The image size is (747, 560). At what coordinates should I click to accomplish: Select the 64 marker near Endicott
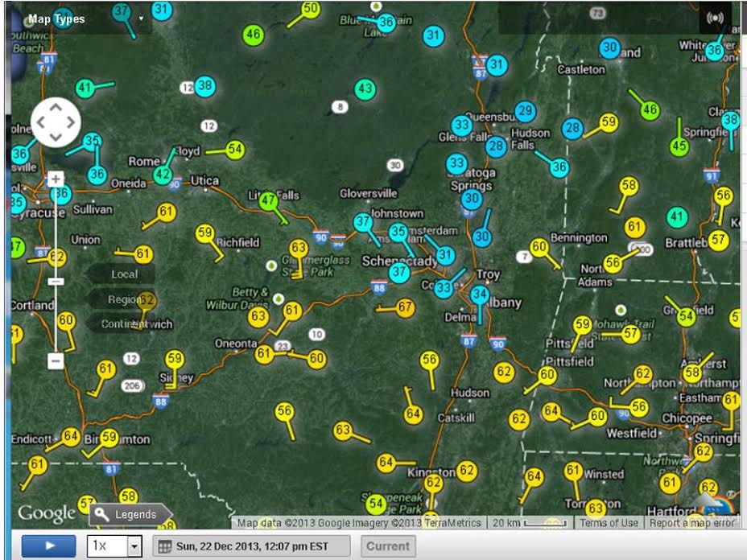(x=71, y=436)
